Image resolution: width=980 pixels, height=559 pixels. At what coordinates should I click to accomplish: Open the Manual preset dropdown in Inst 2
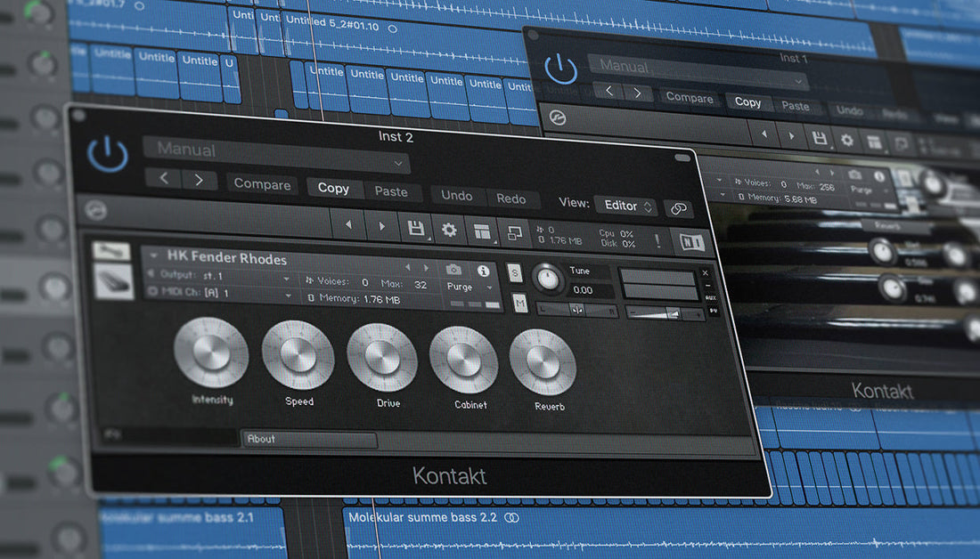[276, 155]
